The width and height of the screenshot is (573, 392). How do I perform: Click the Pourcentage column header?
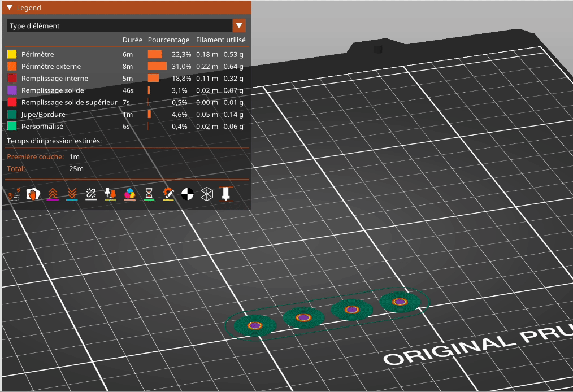click(x=168, y=40)
